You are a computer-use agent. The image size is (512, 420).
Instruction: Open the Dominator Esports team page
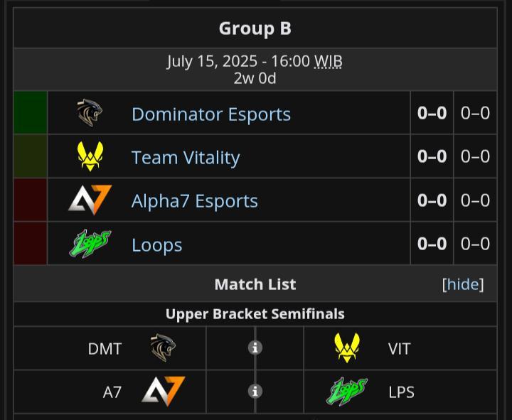click(x=211, y=114)
